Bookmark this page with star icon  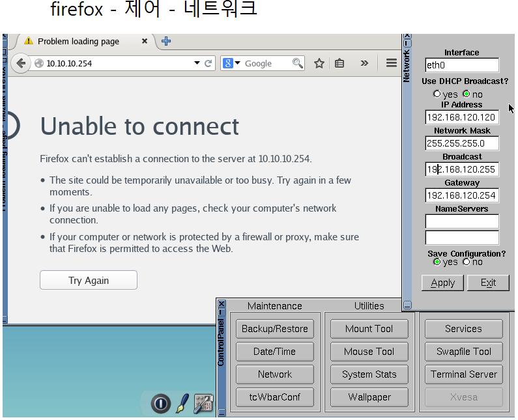point(319,63)
